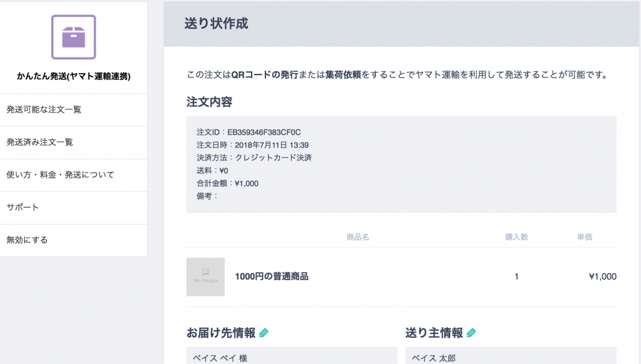Viewport: 641px width, 364px height.
Task: Click 無効にする in the sidebar
Action: coord(74,240)
